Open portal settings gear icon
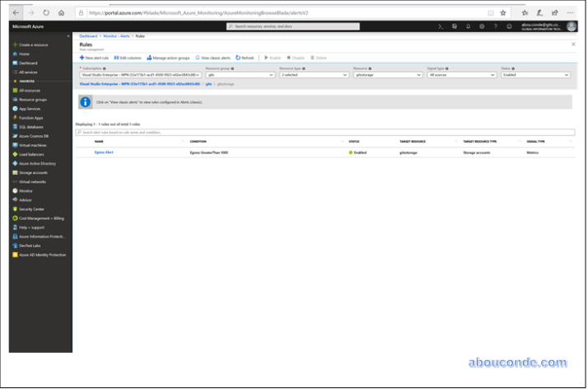The image size is (588, 389). point(480,26)
